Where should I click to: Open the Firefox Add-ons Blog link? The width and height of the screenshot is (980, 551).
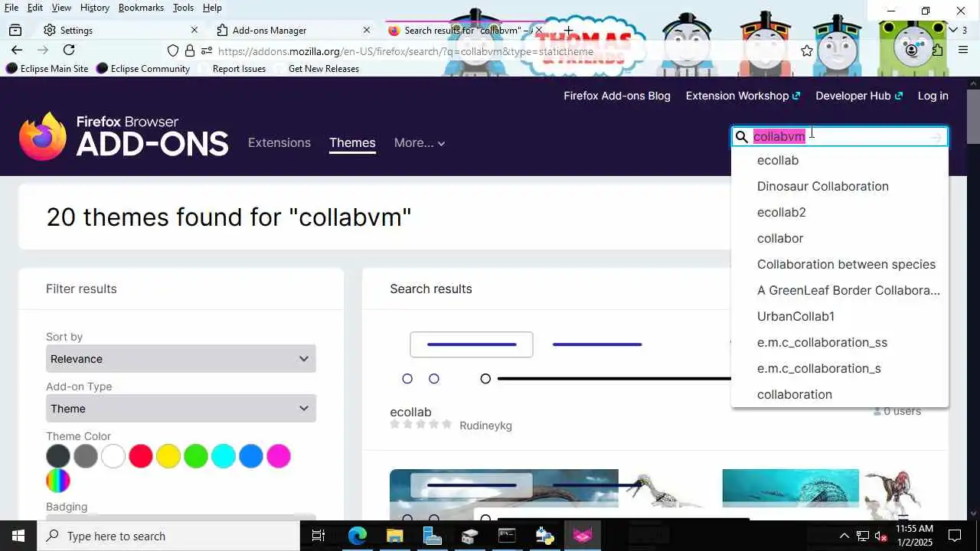[617, 96]
